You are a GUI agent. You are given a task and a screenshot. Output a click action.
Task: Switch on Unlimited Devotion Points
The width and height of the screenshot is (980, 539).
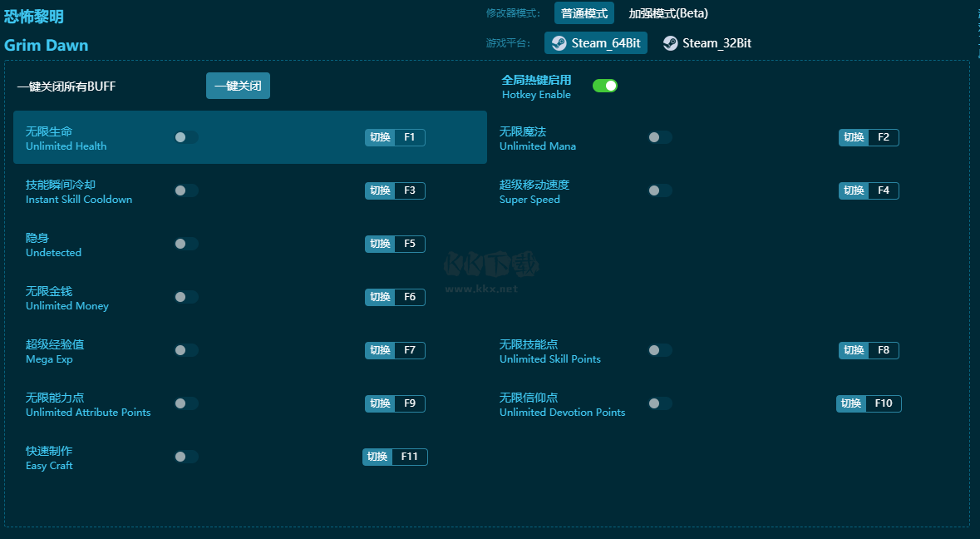click(660, 403)
